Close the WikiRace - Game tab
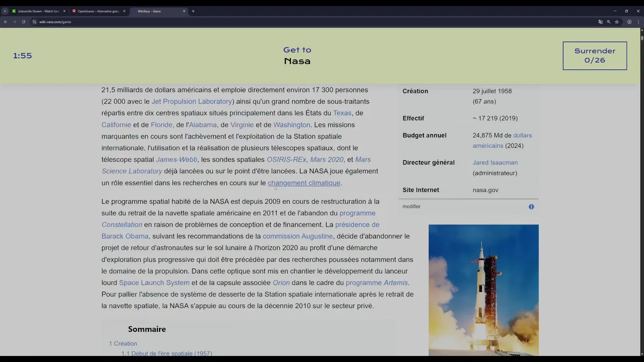644x362 pixels. click(184, 11)
